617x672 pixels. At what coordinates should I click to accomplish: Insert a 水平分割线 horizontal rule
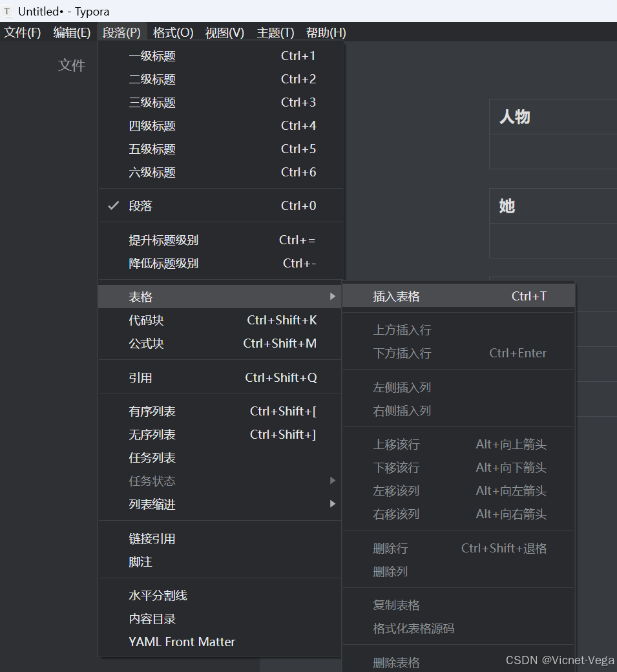click(x=158, y=595)
